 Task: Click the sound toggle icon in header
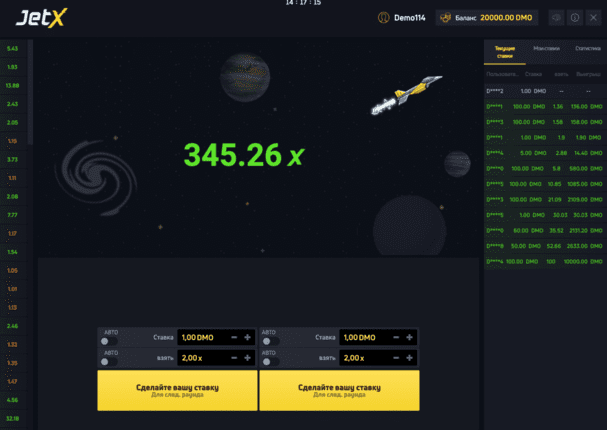(556, 17)
